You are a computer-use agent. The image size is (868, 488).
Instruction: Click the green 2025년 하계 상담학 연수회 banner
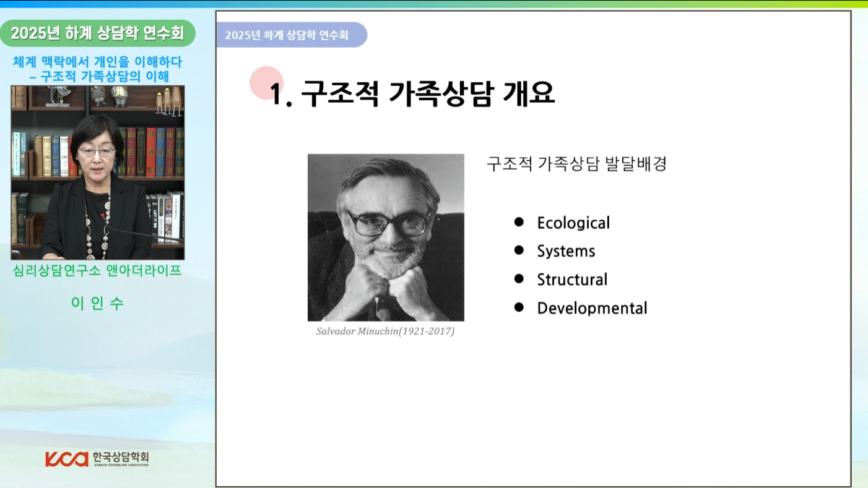click(x=98, y=33)
